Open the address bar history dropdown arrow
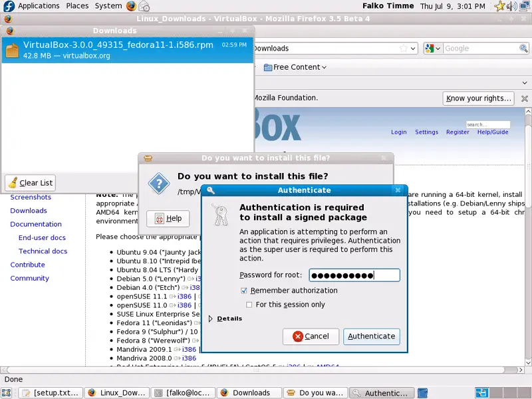Image resolution: width=532 pixels, height=399 pixels. 413,49
